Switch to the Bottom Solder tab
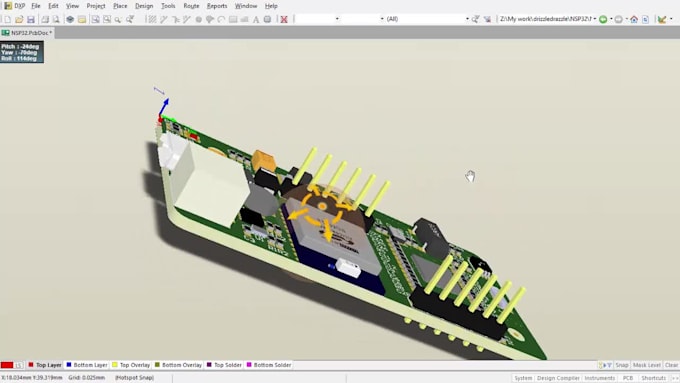This screenshot has height=383, width=680. click(x=269, y=365)
